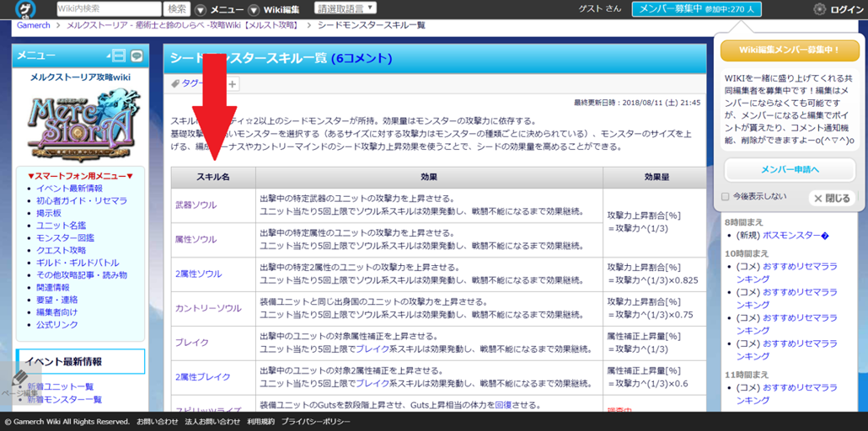Image resolution: width=868 pixels, height=431 pixels.
Task: Click the スキル名 column header
Action: (x=213, y=178)
